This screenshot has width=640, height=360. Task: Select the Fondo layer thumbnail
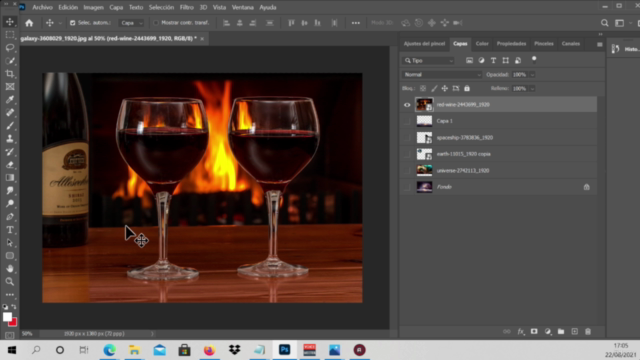(x=424, y=187)
